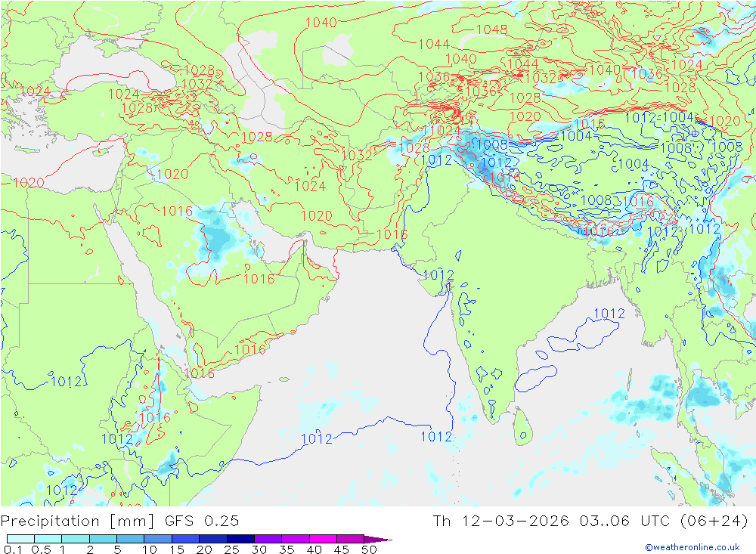Click the 'Th 12-03-2026 03..06 UTC (06+24)' timestamp
This screenshot has height=554, width=756.
tap(590, 521)
